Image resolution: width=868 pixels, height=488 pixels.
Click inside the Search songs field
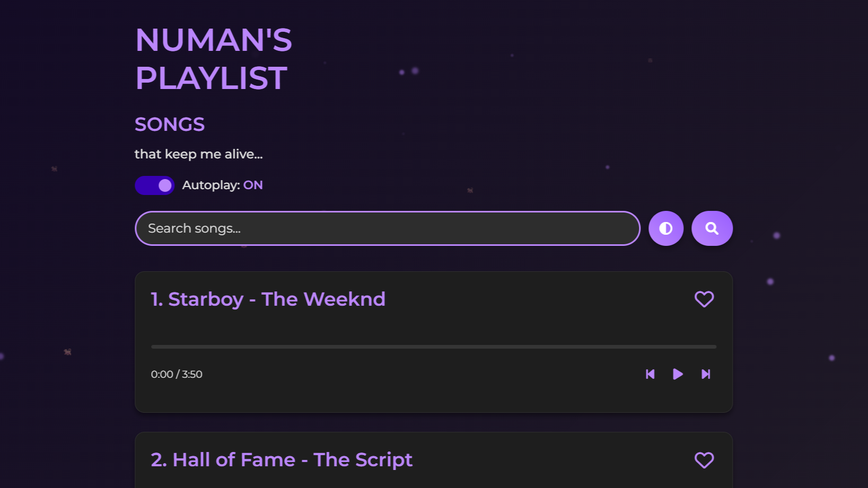click(387, 228)
